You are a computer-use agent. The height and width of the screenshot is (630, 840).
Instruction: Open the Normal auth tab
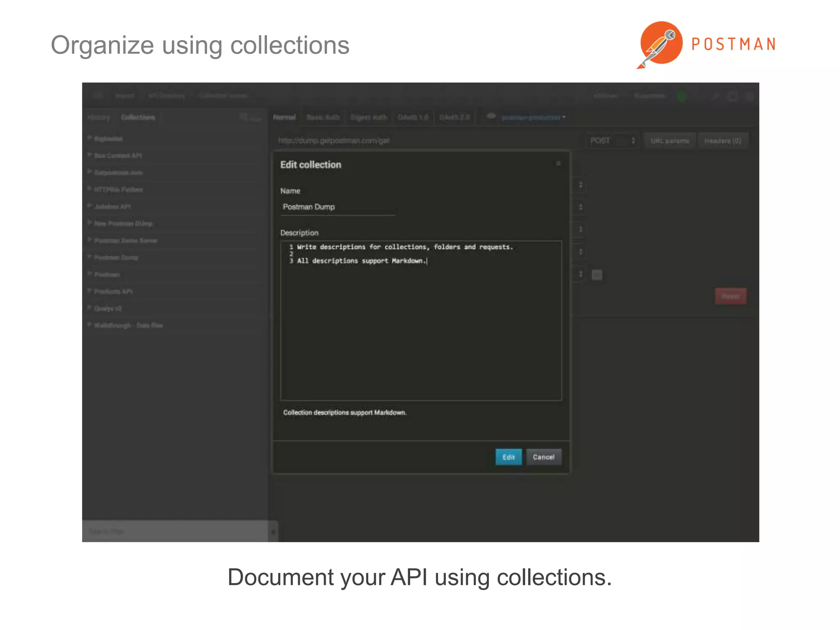[284, 117]
